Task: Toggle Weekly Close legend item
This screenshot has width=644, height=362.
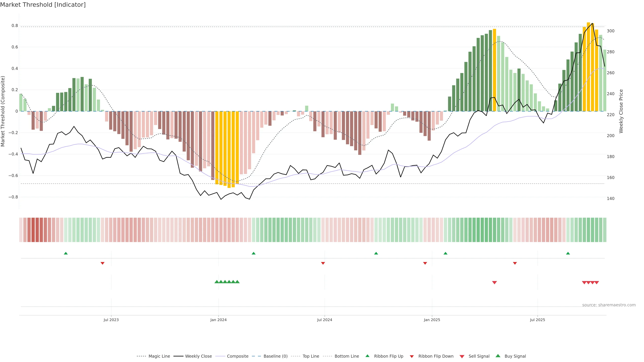Action: (198, 356)
